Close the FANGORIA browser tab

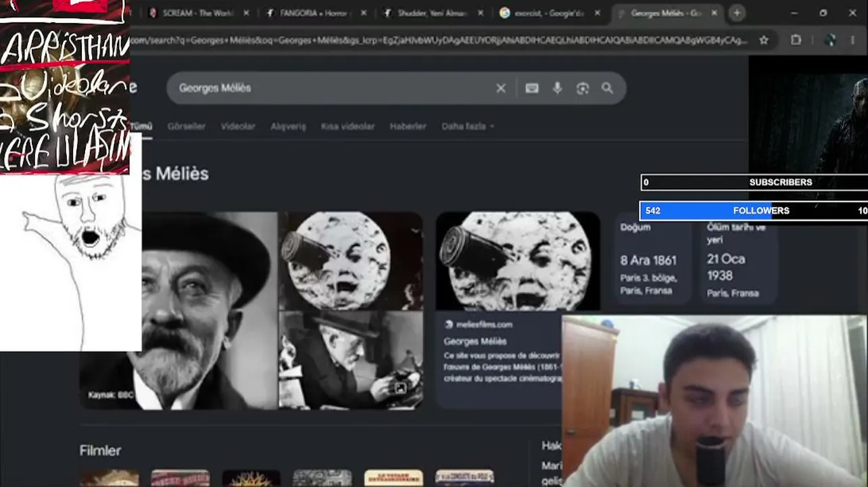[x=364, y=13]
